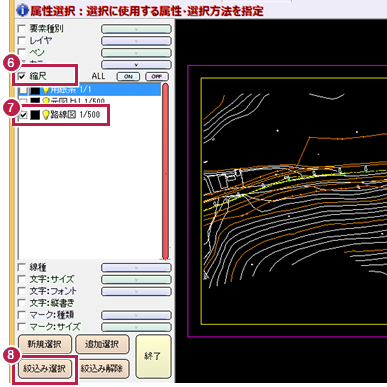Click the 終了 button
387x387 pixels.
pyautogui.click(x=153, y=356)
